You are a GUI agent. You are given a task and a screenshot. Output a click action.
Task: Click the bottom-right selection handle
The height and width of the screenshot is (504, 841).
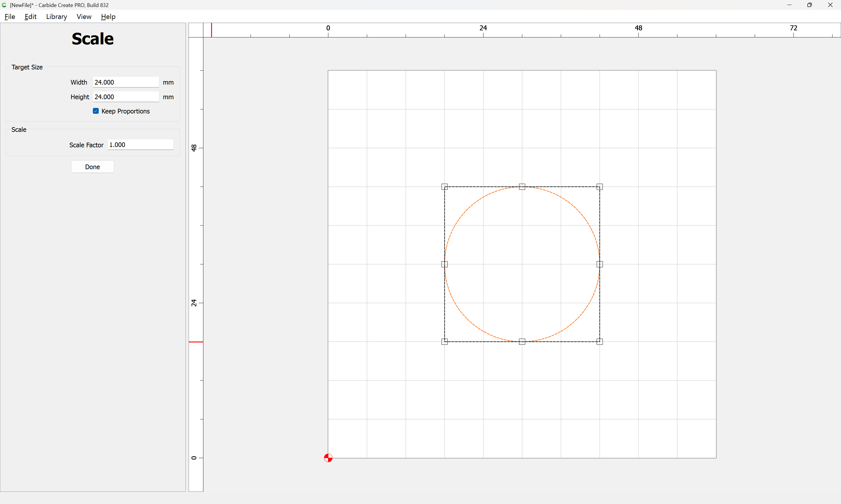pyautogui.click(x=599, y=342)
